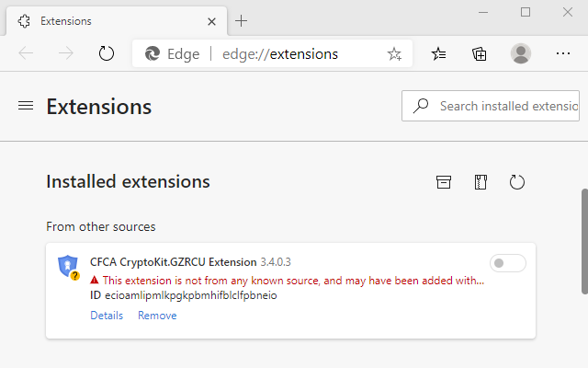
Task: Click the back navigation arrow
Action: coord(26,53)
